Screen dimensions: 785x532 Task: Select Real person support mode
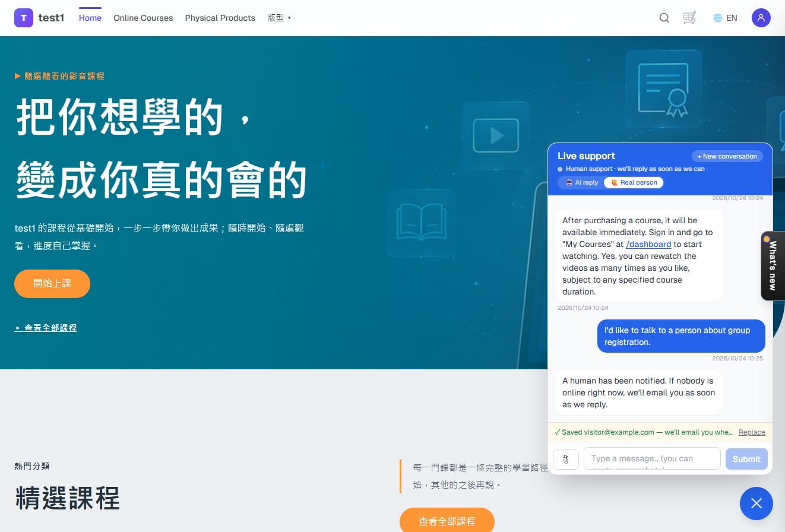pyautogui.click(x=634, y=182)
